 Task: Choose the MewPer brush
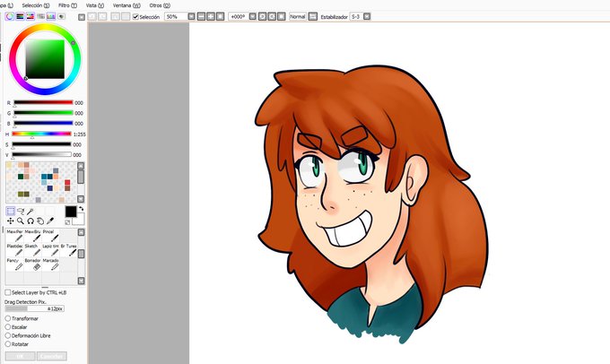click(x=14, y=235)
